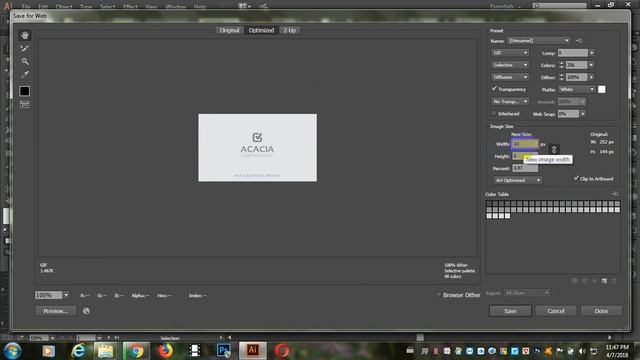The height and width of the screenshot is (360, 640).
Task: Open the Color Table panel menu icon
Action: (615, 194)
